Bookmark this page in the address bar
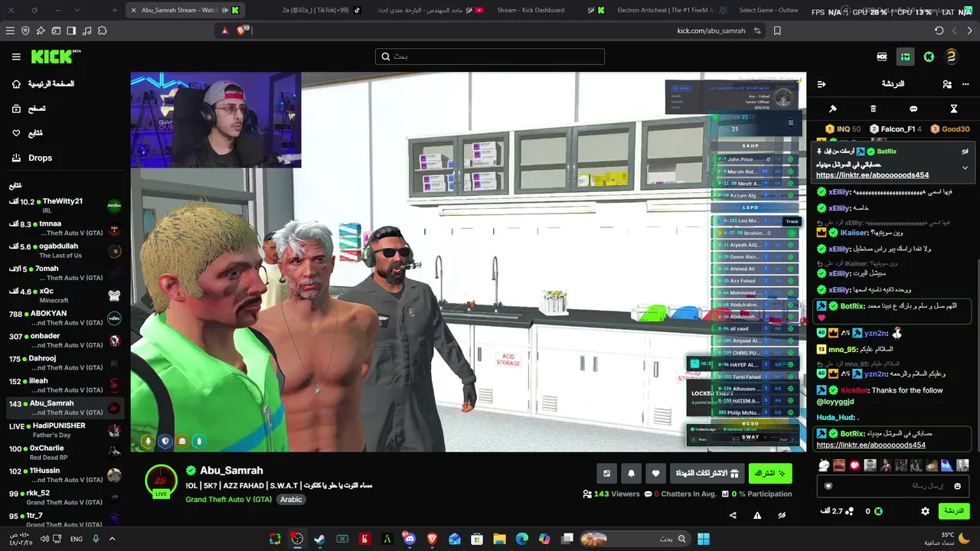 [777, 31]
